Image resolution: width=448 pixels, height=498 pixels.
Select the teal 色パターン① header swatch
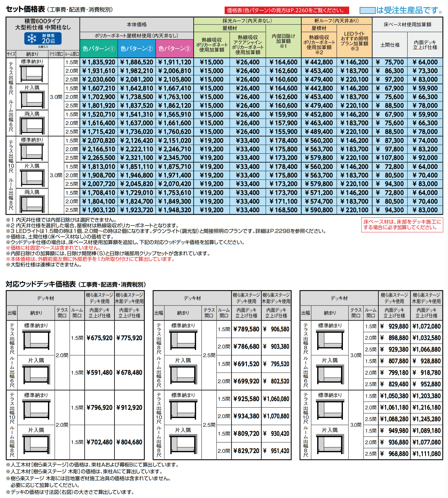[99, 48]
